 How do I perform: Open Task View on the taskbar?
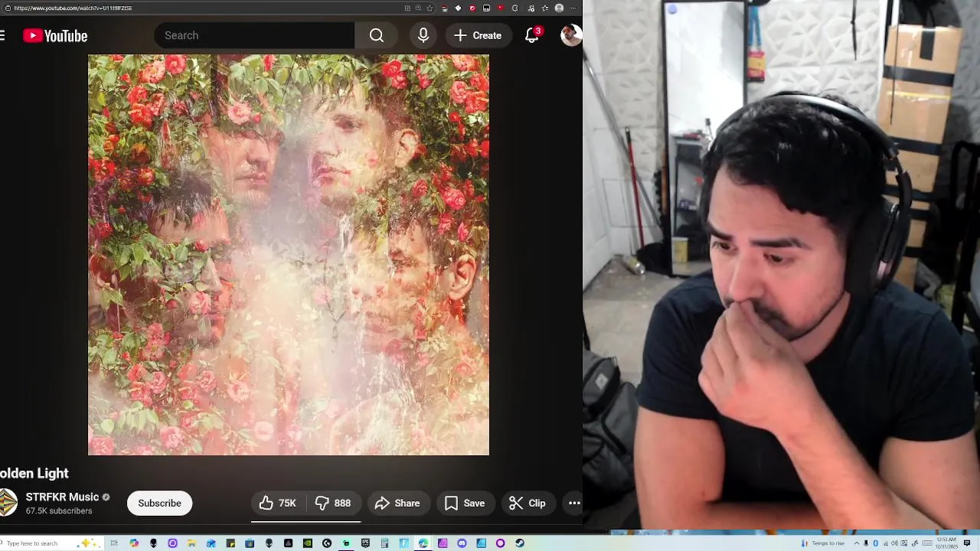point(114,543)
